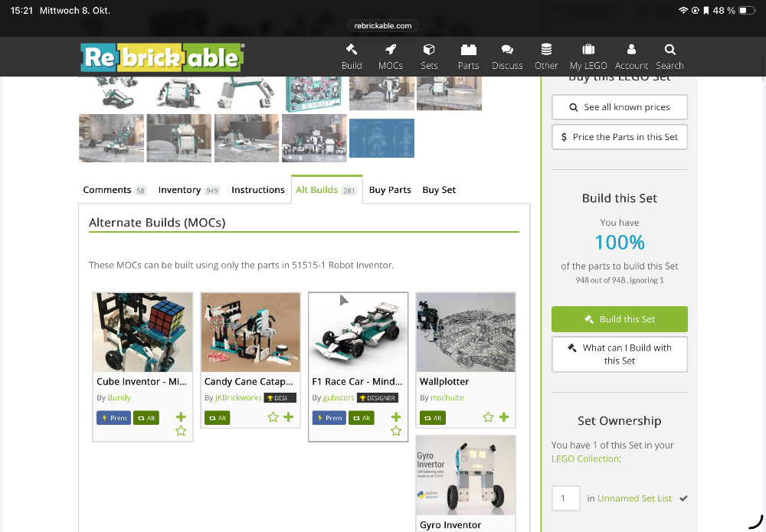This screenshot has height=532, width=766.
Task: Add Wallplotter with the plus icon
Action: click(x=504, y=417)
